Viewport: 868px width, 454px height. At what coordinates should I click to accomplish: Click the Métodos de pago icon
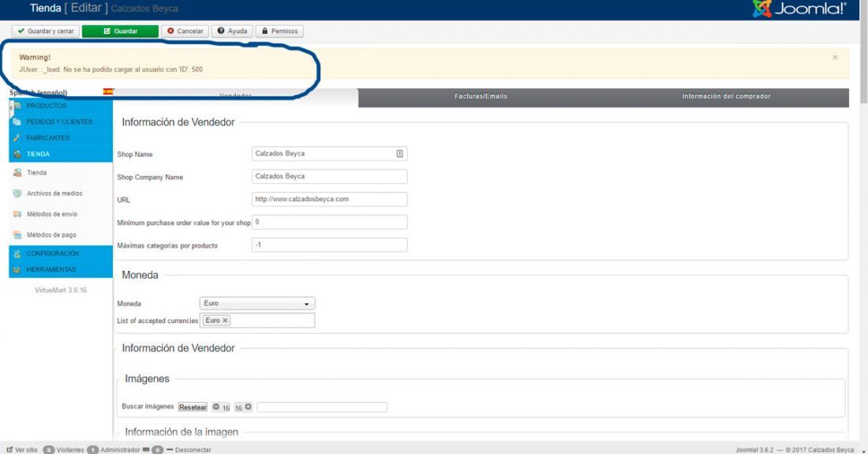[17, 235]
